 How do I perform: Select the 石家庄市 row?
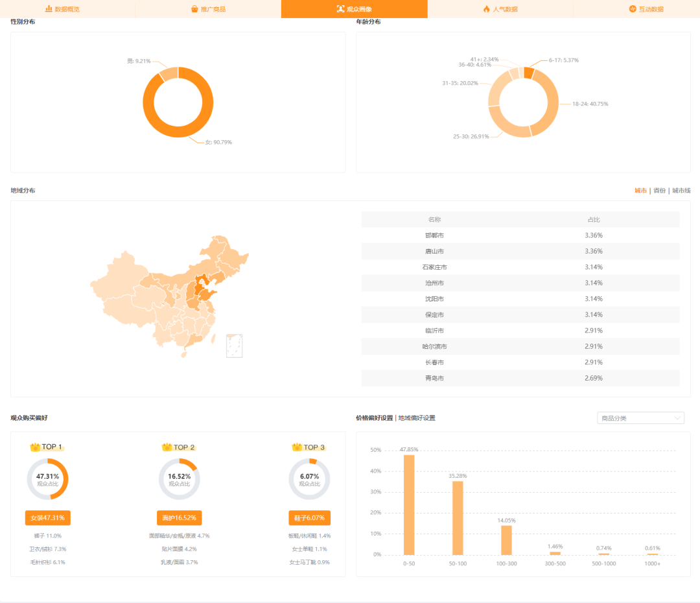pos(520,267)
